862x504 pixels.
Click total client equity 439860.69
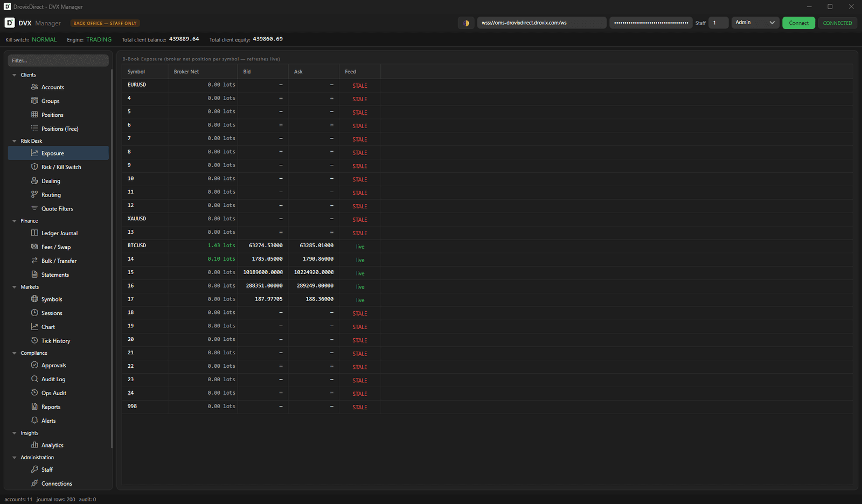(268, 39)
